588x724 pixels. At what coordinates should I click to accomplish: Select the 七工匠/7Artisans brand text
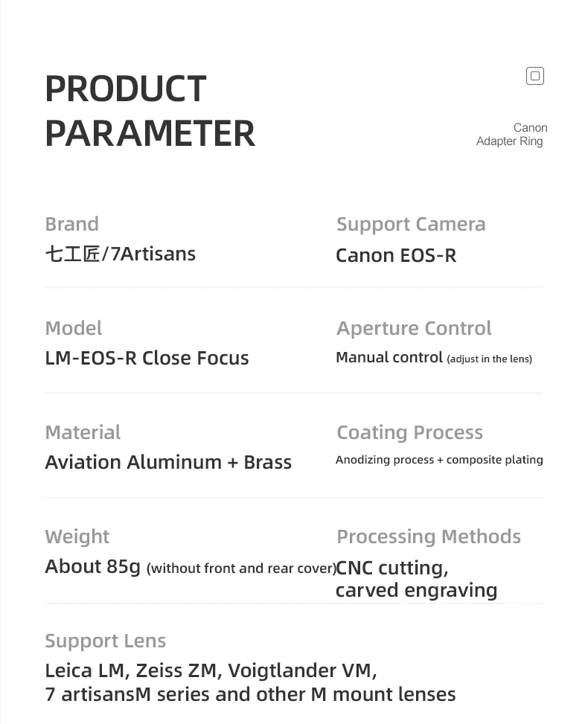121,254
